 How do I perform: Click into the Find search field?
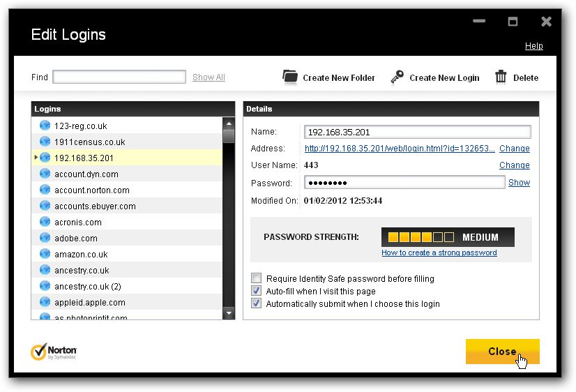click(119, 77)
